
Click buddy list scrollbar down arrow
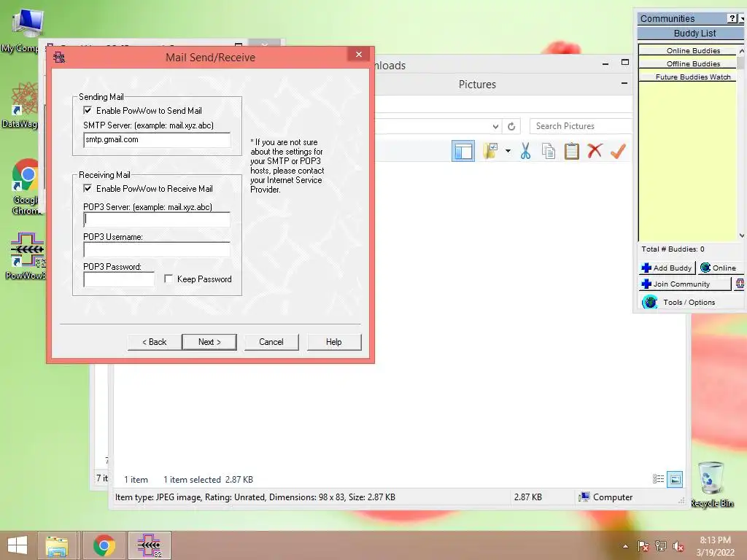(x=741, y=236)
